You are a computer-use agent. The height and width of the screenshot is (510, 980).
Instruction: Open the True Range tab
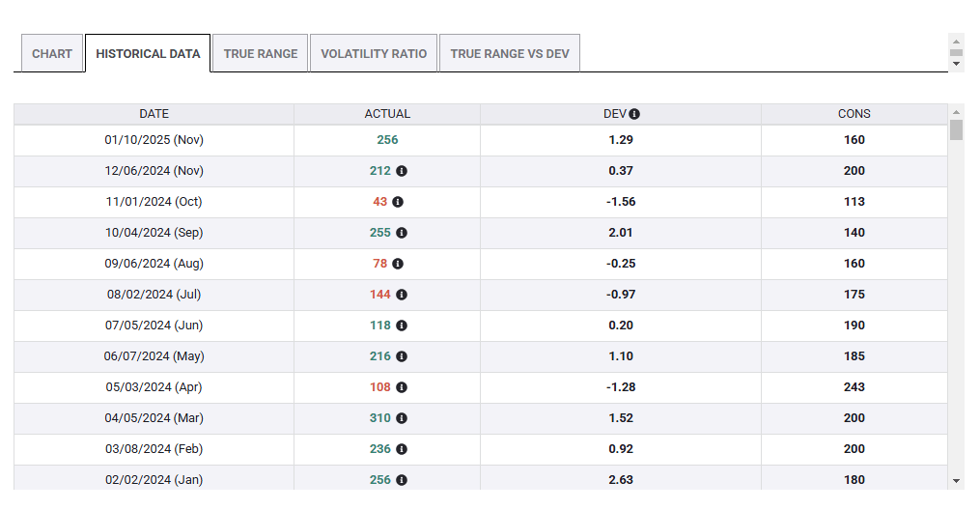click(x=261, y=54)
